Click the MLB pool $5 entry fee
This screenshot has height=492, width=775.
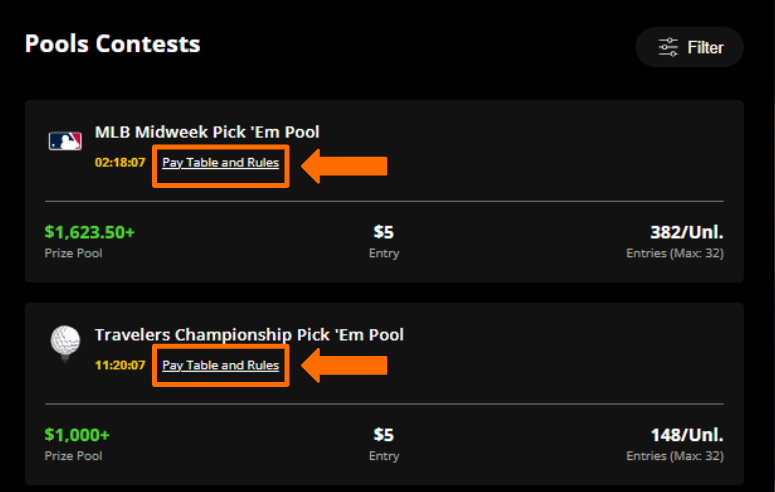click(384, 232)
